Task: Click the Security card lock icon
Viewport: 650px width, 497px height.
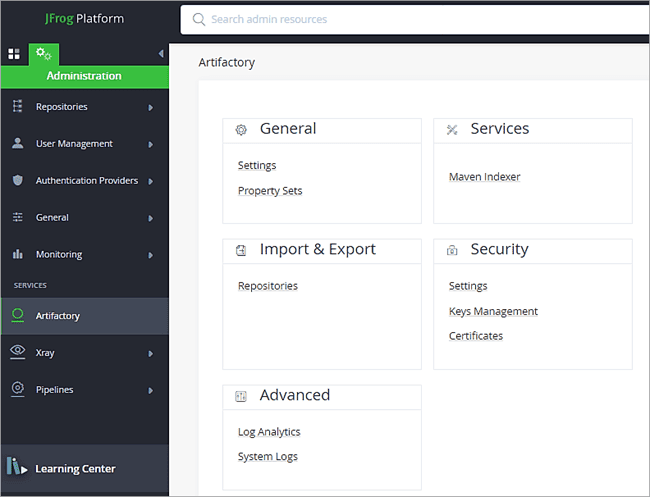Action: click(452, 250)
